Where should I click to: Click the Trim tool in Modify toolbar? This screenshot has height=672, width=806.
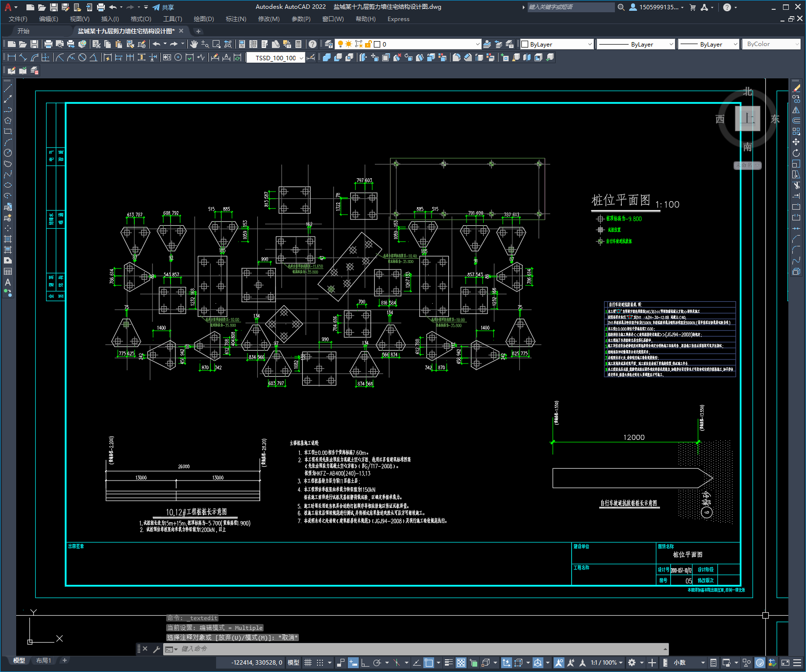pos(796,185)
